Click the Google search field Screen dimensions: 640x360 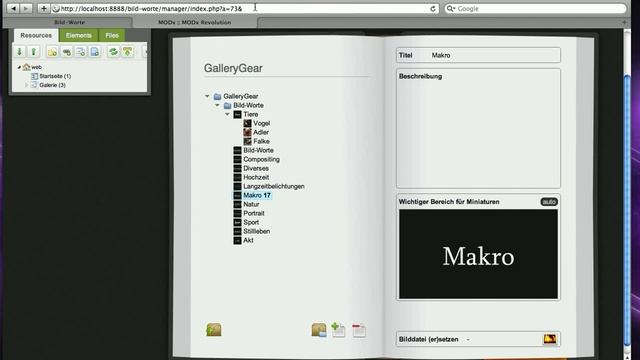(x=535, y=9)
